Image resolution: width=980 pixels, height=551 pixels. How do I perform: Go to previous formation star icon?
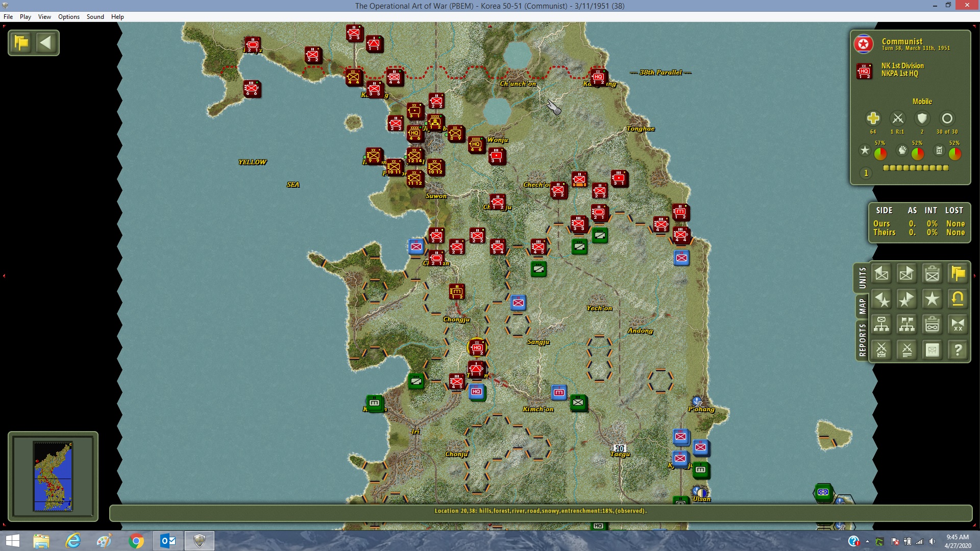click(x=881, y=299)
